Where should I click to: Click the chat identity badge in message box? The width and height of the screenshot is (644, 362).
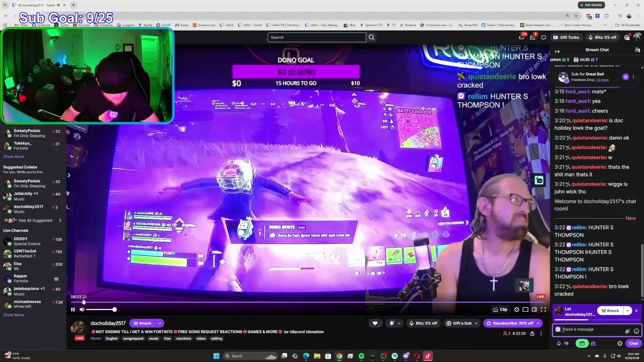[558, 329]
